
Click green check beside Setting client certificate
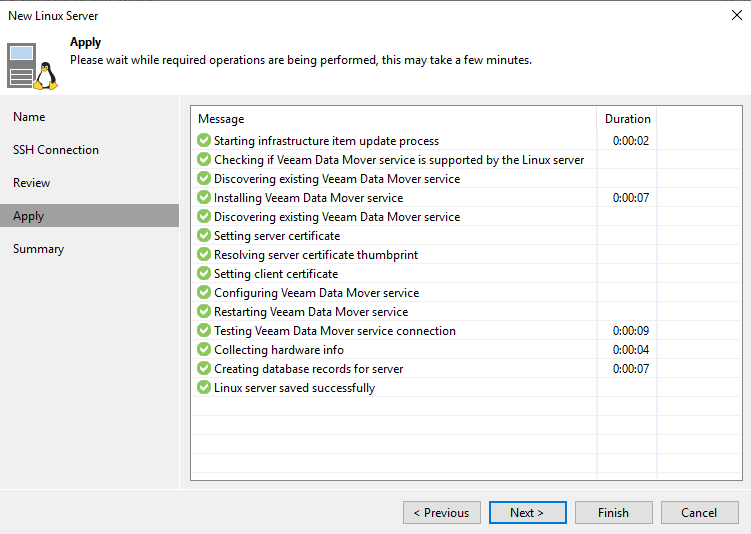coord(204,273)
